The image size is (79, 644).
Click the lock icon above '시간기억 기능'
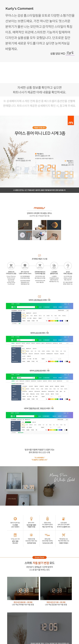point(48,519)
